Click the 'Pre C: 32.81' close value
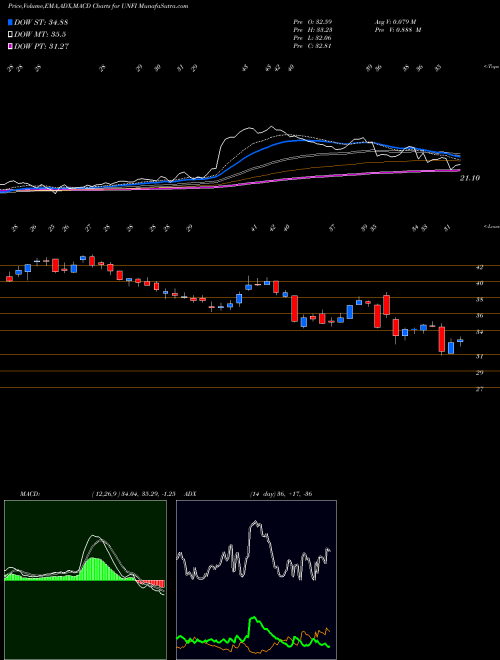The image size is (500, 660). click(312, 46)
